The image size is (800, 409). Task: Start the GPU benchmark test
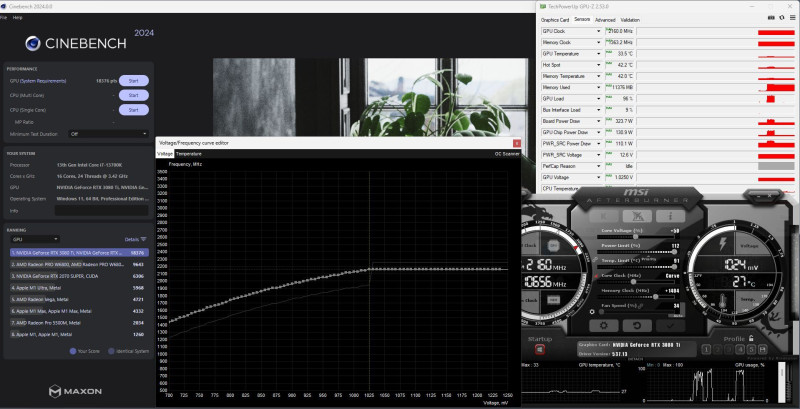tap(134, 81)
